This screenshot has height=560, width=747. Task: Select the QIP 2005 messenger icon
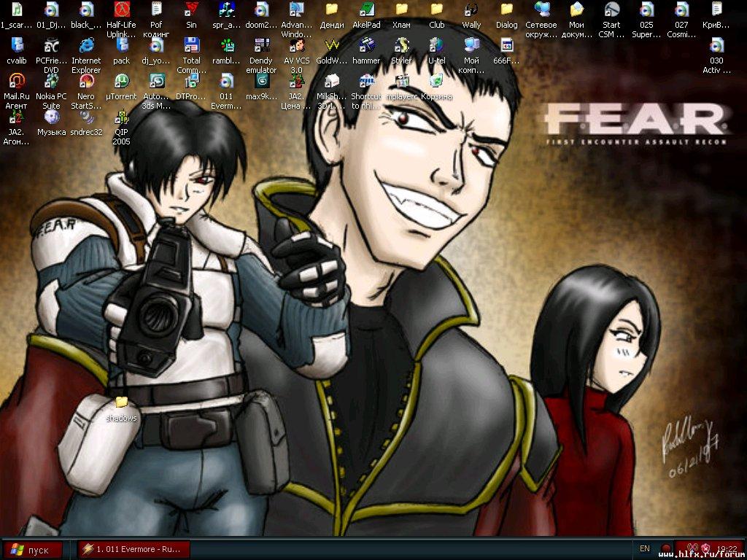point(121,117)
